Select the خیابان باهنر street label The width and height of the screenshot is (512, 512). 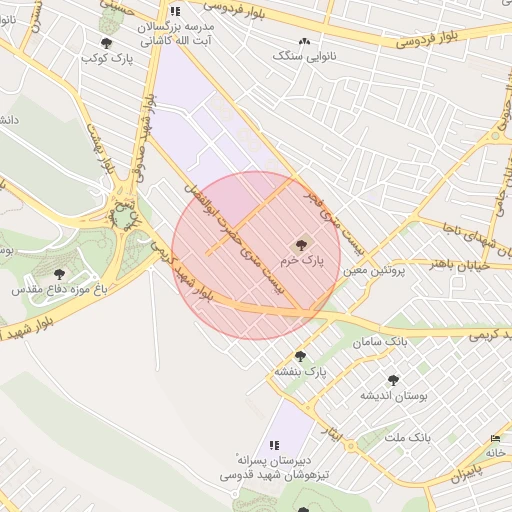(x=460, y=266)
